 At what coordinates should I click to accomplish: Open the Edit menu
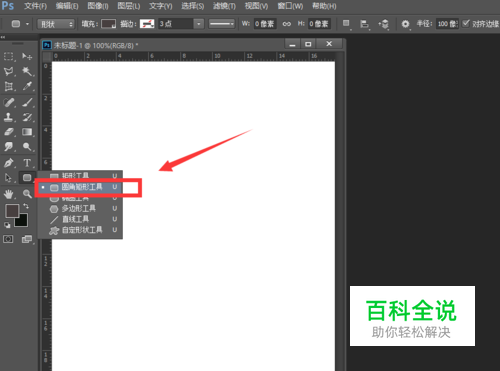67,6
